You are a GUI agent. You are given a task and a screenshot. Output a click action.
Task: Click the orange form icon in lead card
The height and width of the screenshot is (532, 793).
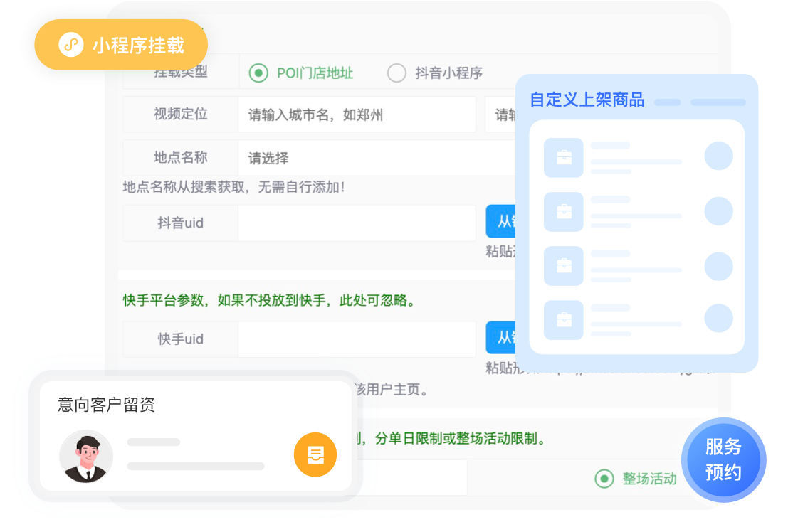pos(315,454)
